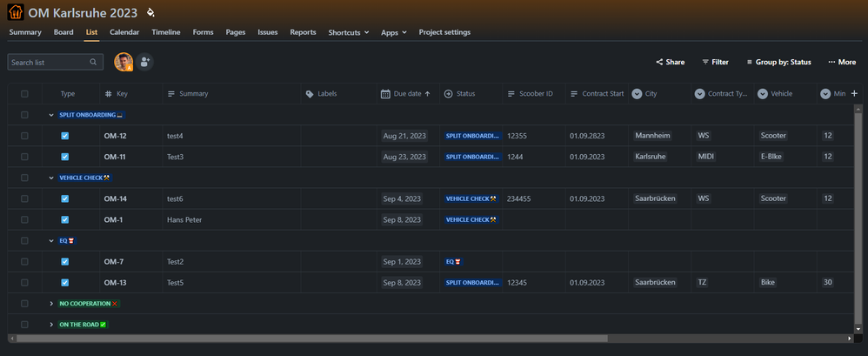Open issue key OM-13 link
This screenshot has height=356, width=868.
click(115, 283)
